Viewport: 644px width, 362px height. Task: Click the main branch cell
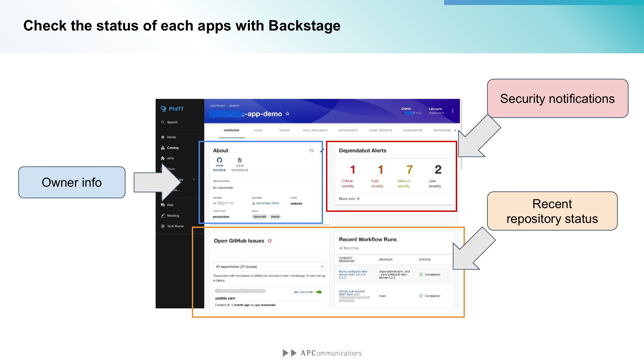[382, 296]
